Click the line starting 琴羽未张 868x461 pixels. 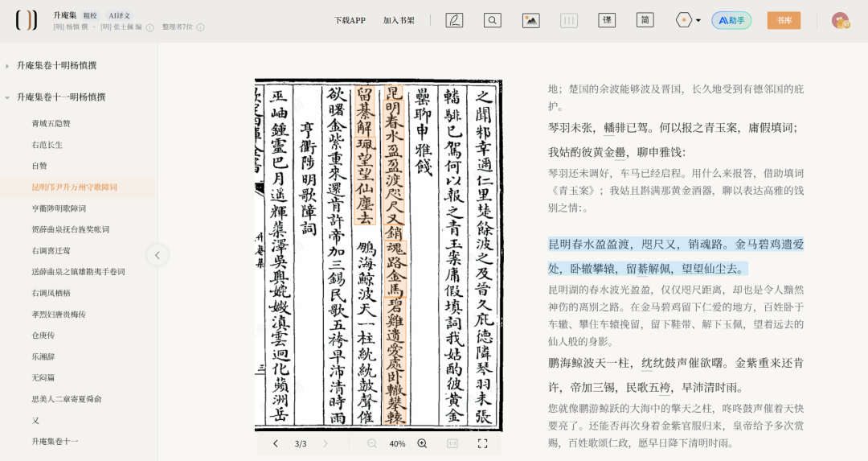pos(673,128)
